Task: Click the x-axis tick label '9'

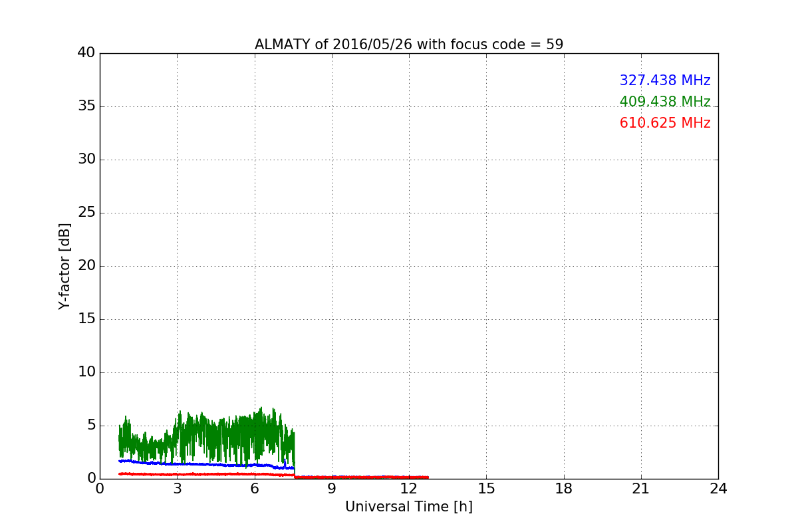Action: (x=332, y=489)
